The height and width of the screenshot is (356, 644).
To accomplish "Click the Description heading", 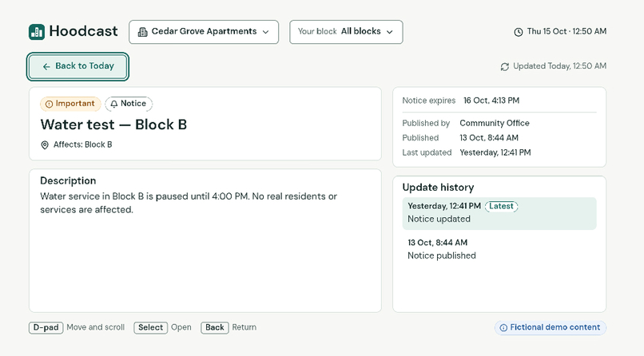I will 68,181.
